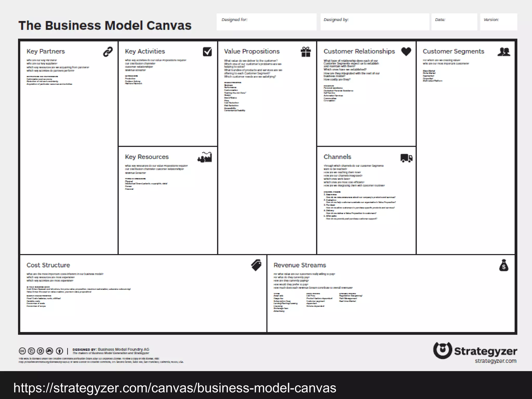Click the Revenue Streams money bag icon

coord(504,265)
